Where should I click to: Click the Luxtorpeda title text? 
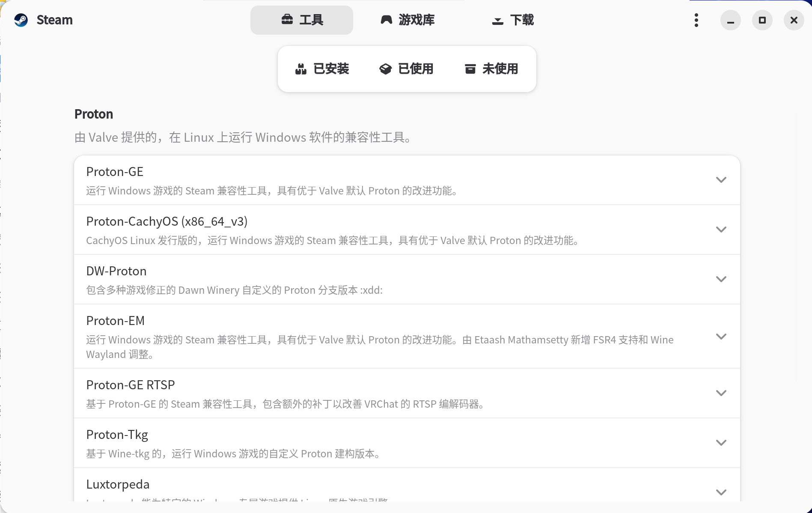pos(118,484)
